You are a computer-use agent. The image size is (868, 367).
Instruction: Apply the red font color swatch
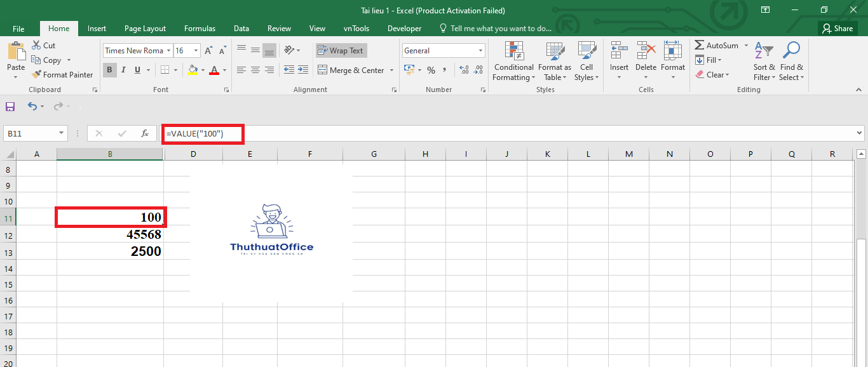click(x=214, y=70)
